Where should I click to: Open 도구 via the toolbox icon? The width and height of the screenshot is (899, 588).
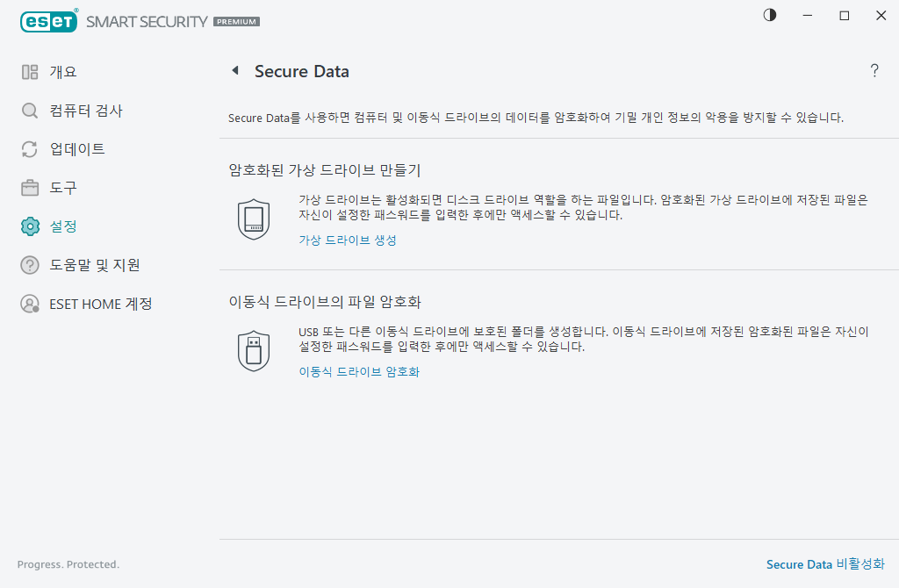pyautogui.click(x=29, y=188)
